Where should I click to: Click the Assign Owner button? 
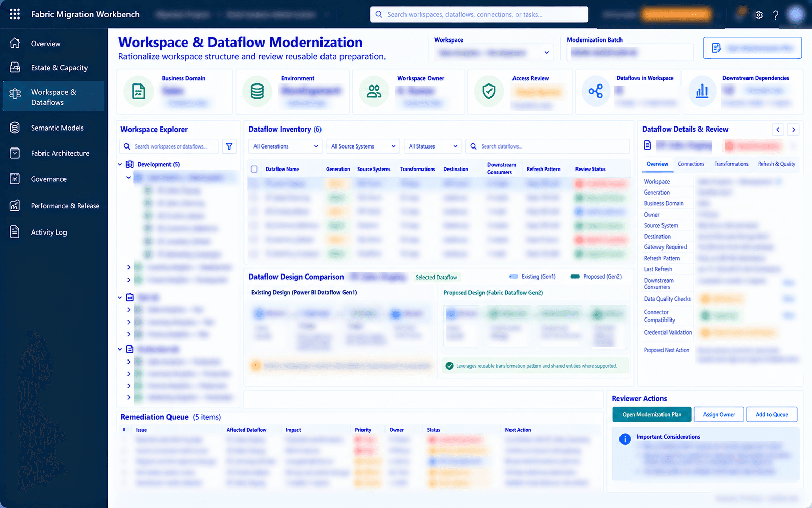[x=719, y=415]
